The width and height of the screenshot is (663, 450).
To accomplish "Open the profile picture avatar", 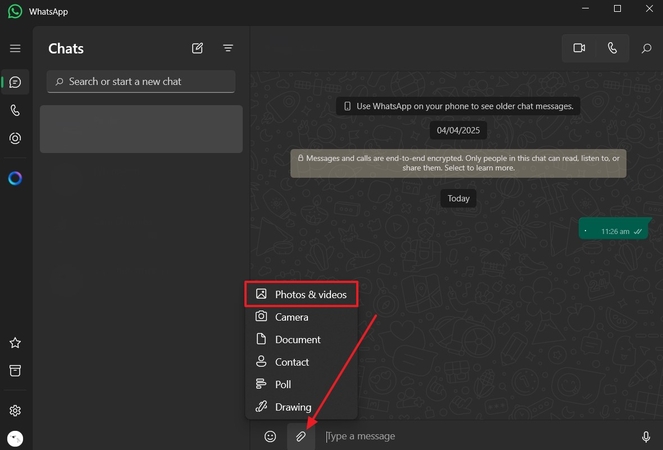I will click(x=15, y=439).
